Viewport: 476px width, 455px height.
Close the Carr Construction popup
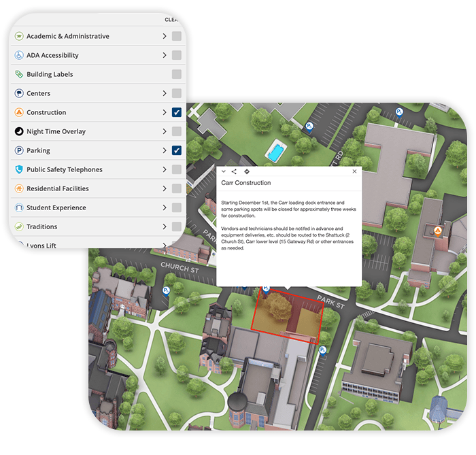click(x=354, y=172)
